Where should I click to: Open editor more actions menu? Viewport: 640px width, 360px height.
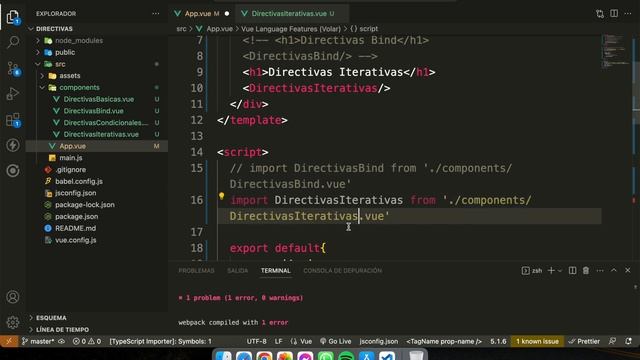pyautogui.click(x=628, y=13)
